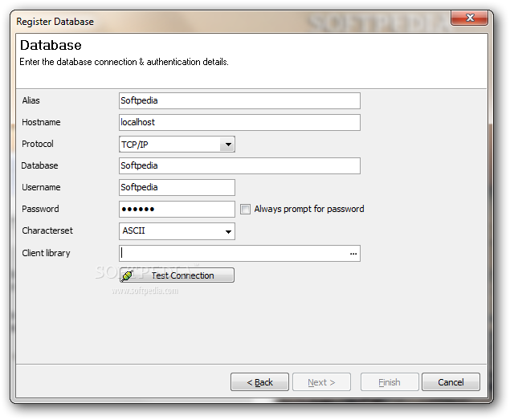Focus the Password field
Image resolution: width=510 pixels, height=420 pixels.
pos(177,209)
